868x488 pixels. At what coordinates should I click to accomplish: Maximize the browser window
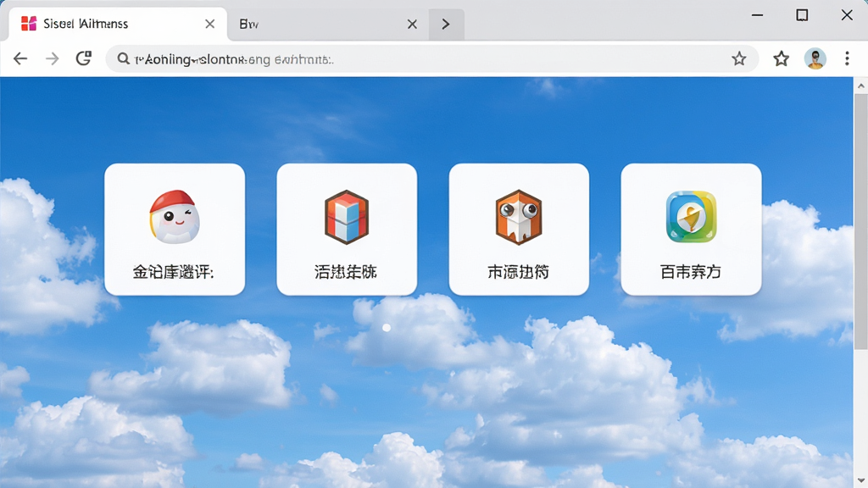click(x=802, y=15)
